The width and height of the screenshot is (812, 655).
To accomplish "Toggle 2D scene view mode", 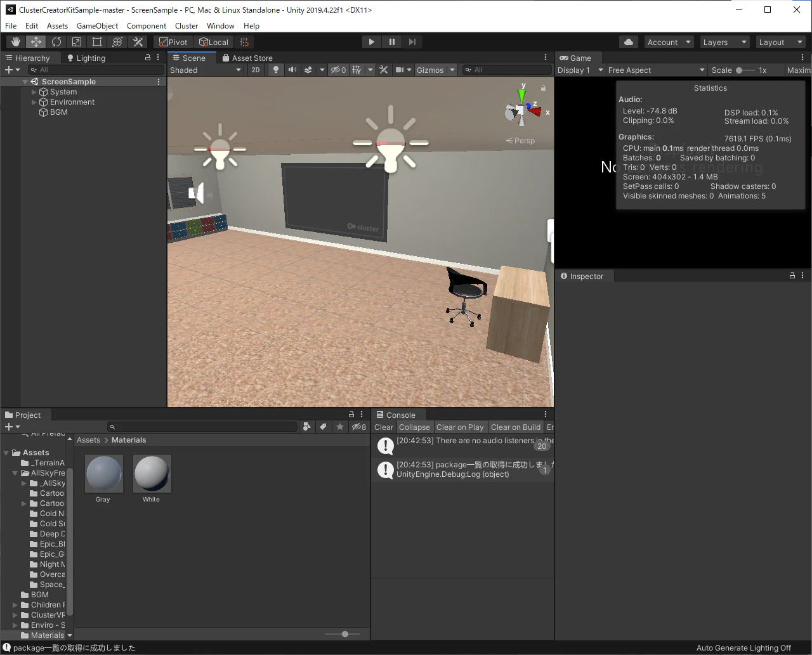I will 256,70.
